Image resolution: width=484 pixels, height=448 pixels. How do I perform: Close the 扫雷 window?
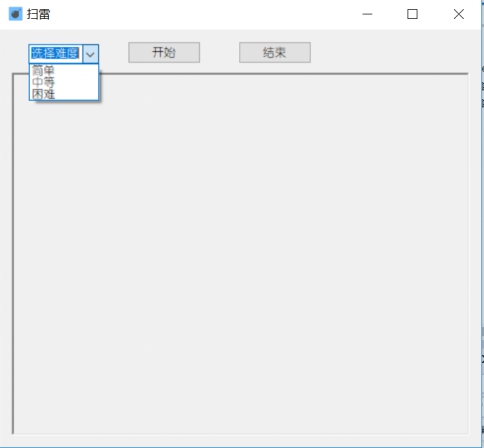tap(459, 14)
